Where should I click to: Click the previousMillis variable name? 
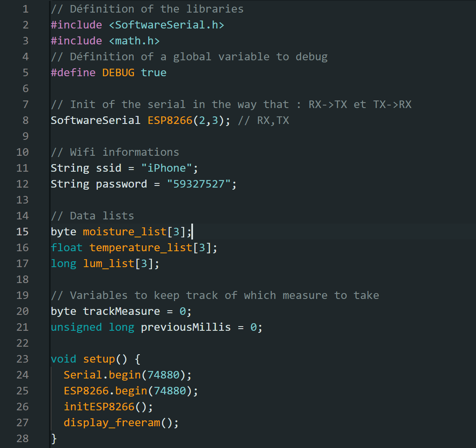point(185,327)
